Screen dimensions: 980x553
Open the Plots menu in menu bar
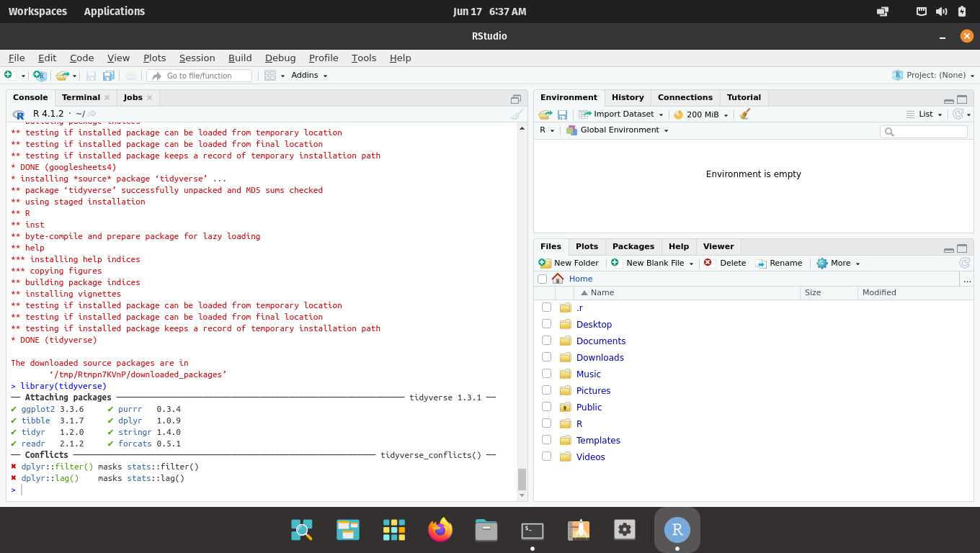pyautogui.click(x=154, y=58)
